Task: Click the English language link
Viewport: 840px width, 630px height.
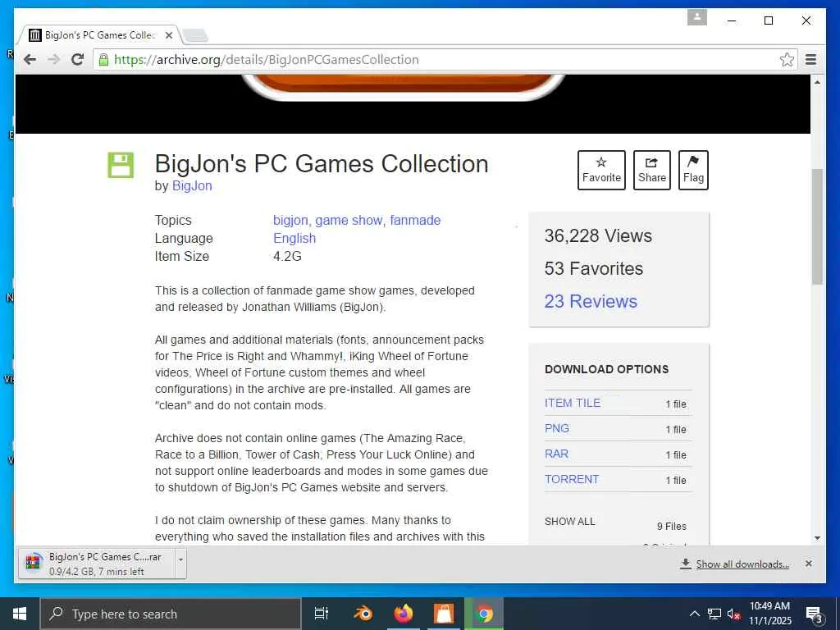Action: 294,239
